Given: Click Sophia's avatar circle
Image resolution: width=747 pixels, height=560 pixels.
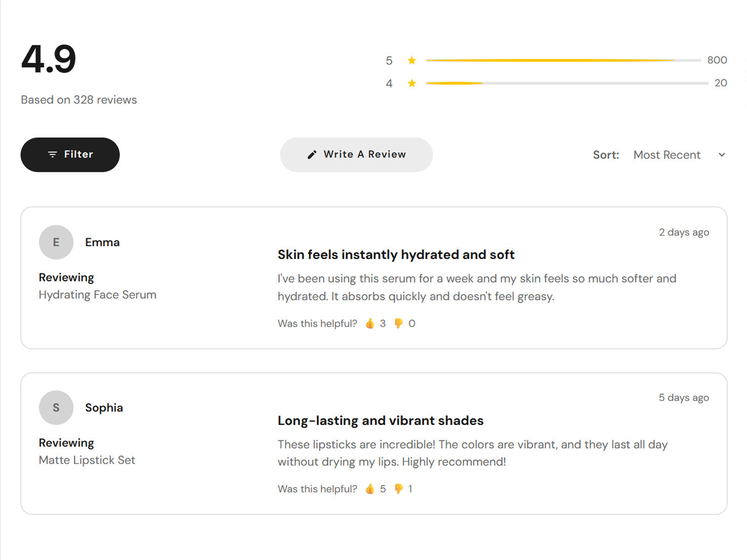Looking at the screenshot, I should [x=56, y=408].
